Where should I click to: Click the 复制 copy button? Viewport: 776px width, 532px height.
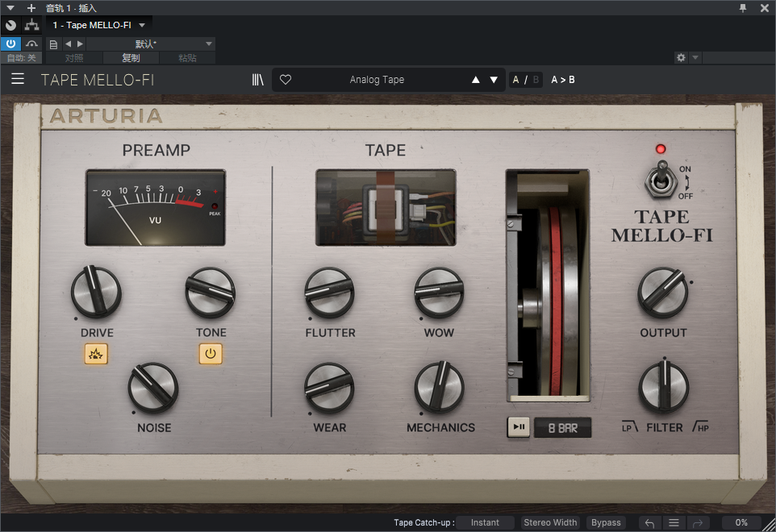tap(131, 58)
